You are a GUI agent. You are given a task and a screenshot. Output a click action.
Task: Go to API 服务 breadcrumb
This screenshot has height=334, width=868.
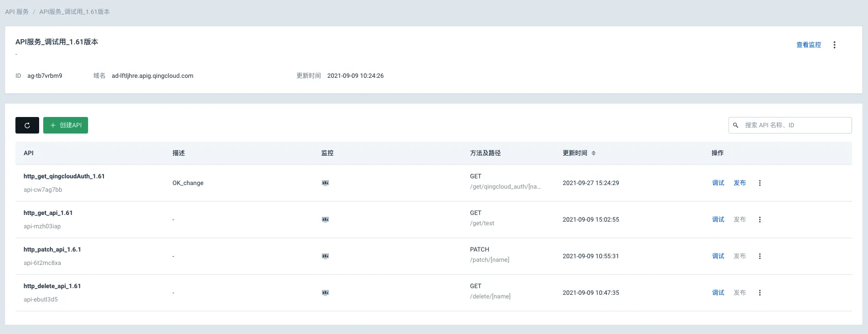[17, 11]
